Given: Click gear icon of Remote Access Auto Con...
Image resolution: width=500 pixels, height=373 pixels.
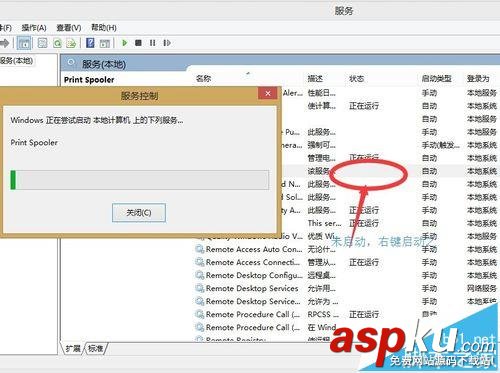Looking at the screenshot, I should (200, 249).
